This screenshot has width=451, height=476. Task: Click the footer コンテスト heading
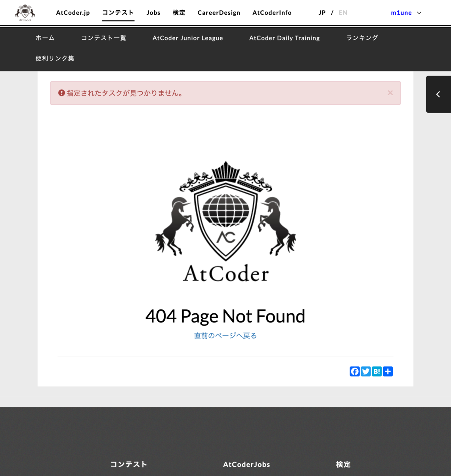(129, 464)
